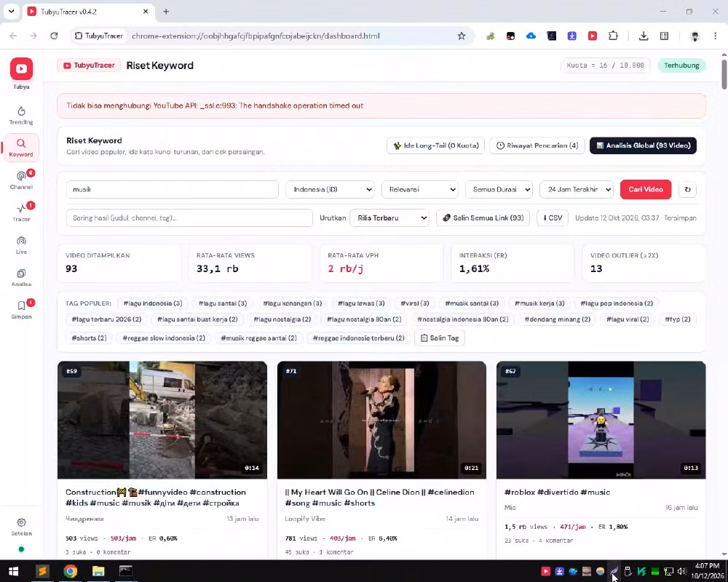Image resolution: width=728 pixels, height=582 pixels.
Task: Open a new browser tab
Action: coord(166,12)
